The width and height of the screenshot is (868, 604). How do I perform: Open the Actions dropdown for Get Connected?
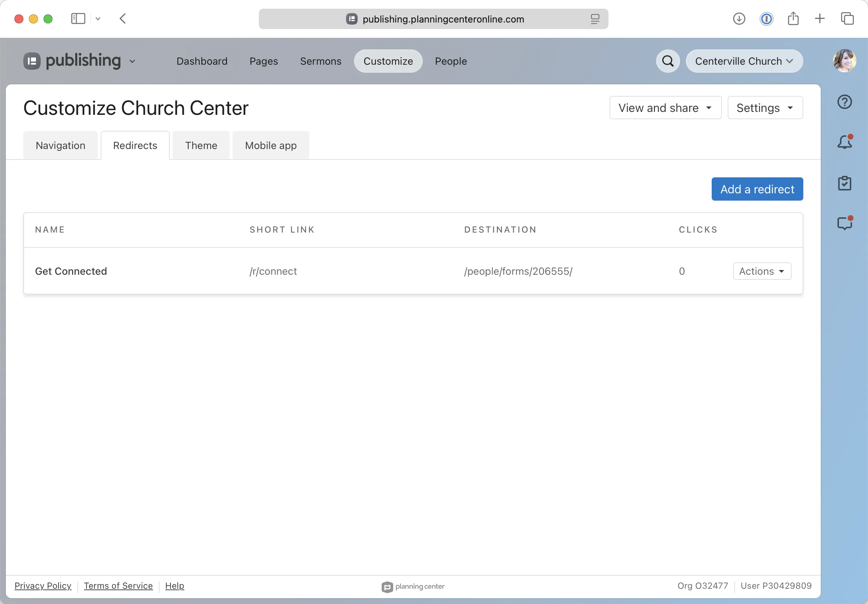[x=761, y=271]
